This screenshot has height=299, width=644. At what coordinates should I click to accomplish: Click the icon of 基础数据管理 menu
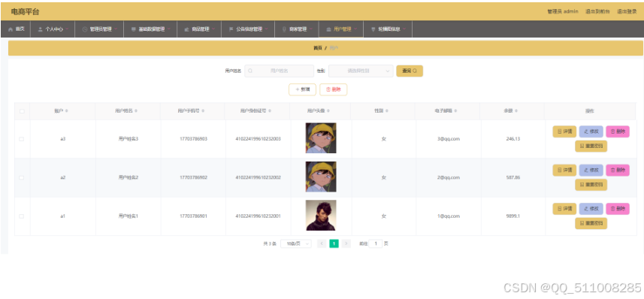pos(134,29)
